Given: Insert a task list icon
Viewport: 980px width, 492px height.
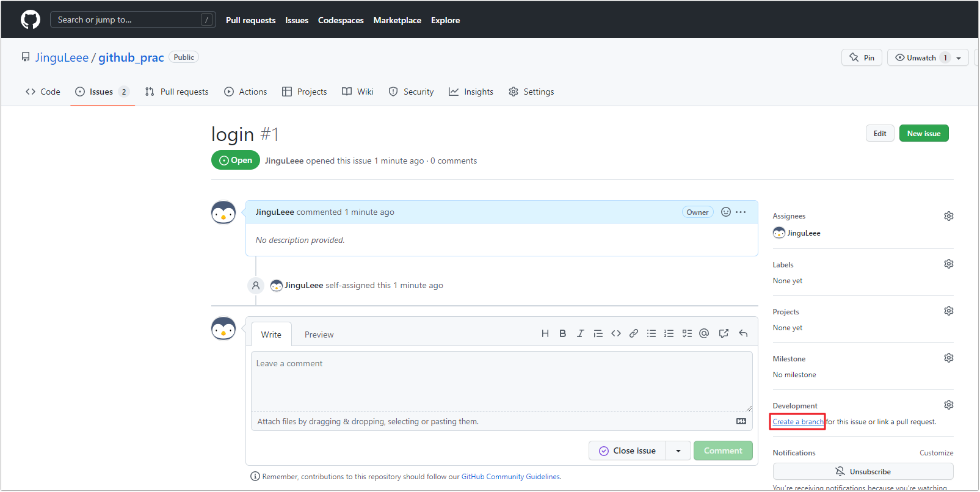Looking at the screenshot, I should pyautogui.click(x=687, y=333).
